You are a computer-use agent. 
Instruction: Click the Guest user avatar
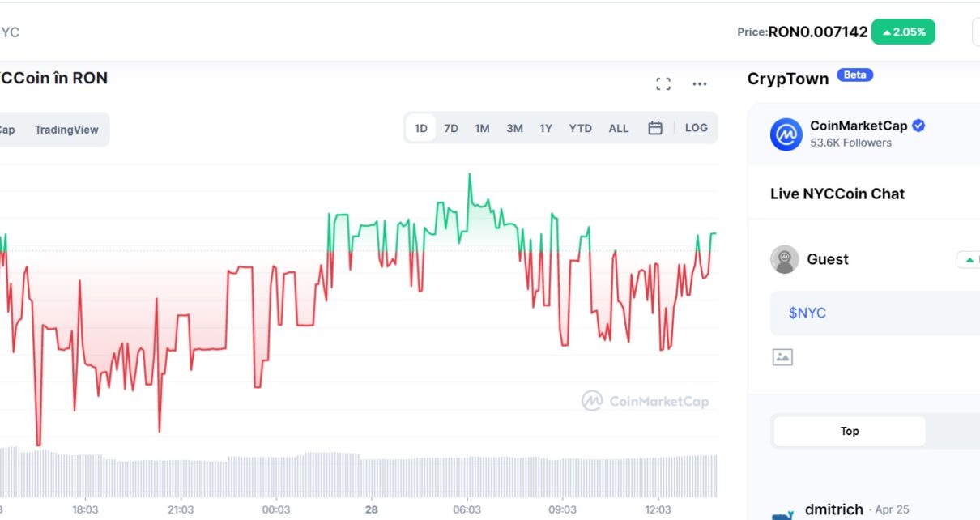point(784,259)
